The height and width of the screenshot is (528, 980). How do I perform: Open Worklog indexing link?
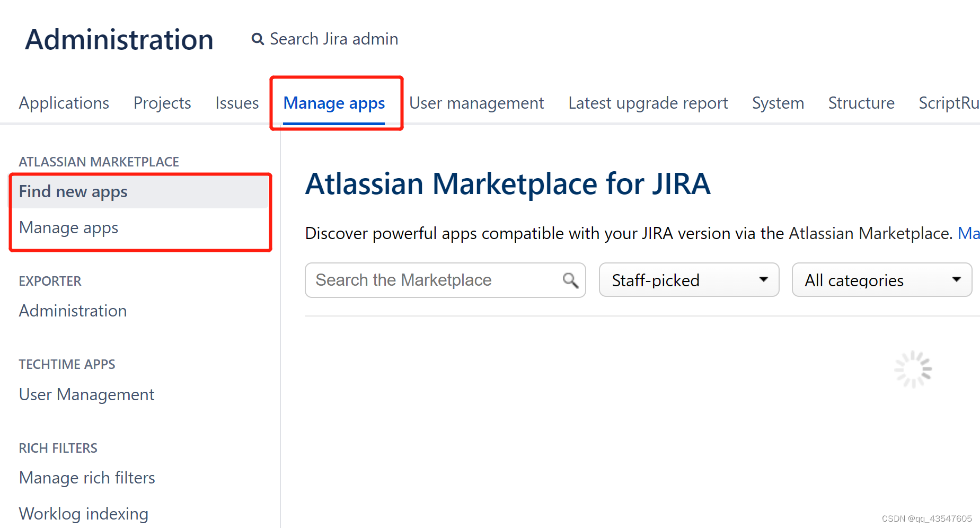(x=84, y=514)
